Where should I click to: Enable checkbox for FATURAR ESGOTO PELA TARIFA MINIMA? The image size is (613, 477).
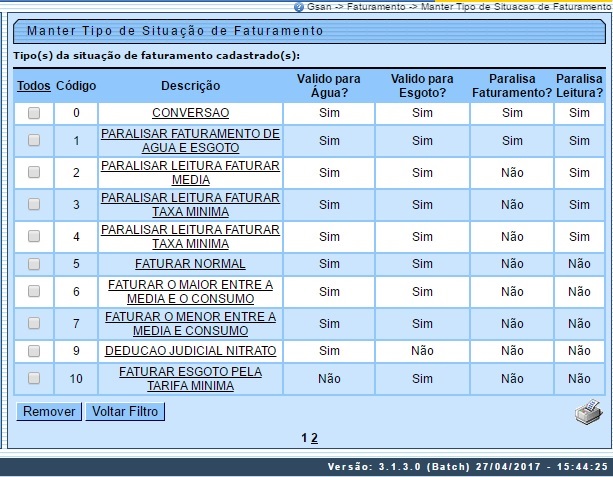coord(34,378)
